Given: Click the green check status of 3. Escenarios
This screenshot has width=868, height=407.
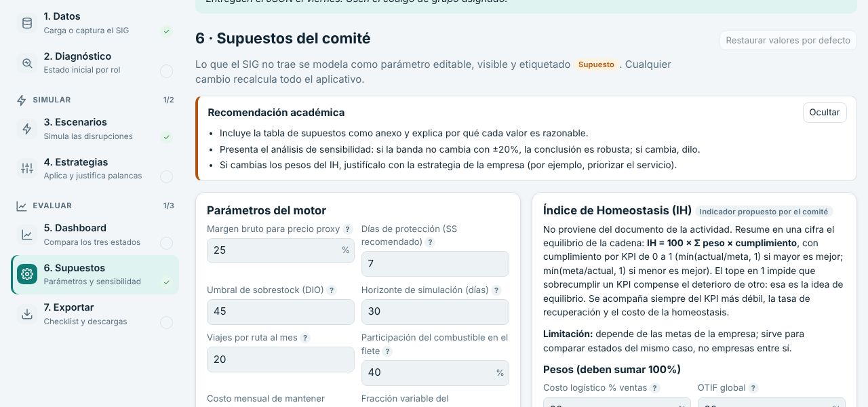Looking at the screenshot, I should (x=166, y=137).
